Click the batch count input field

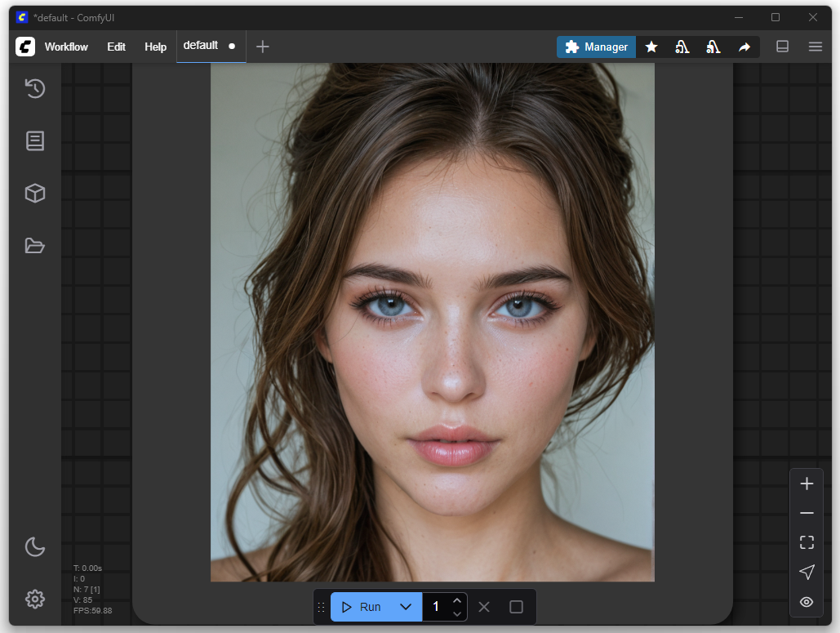pyautogui.click(x=437, y=607)
